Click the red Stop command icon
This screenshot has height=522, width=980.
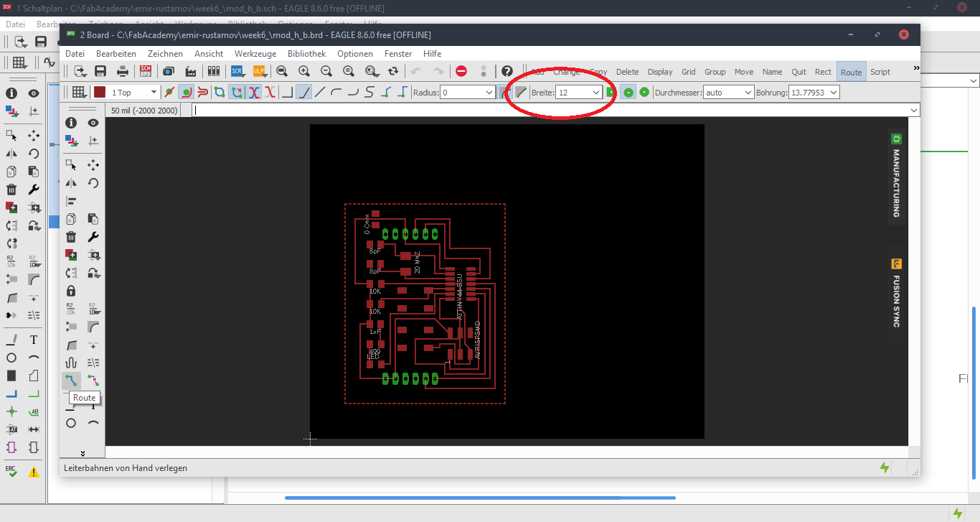click(461, 71)
